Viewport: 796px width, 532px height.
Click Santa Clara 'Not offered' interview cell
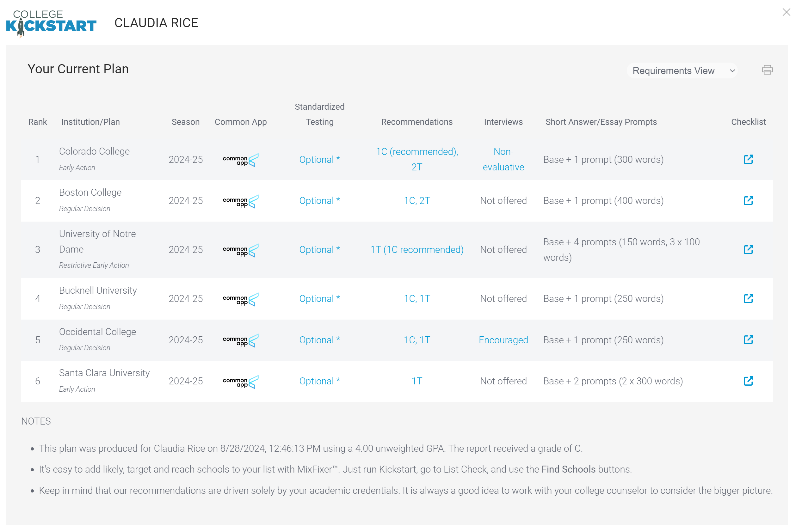click(x=503, y=381)
